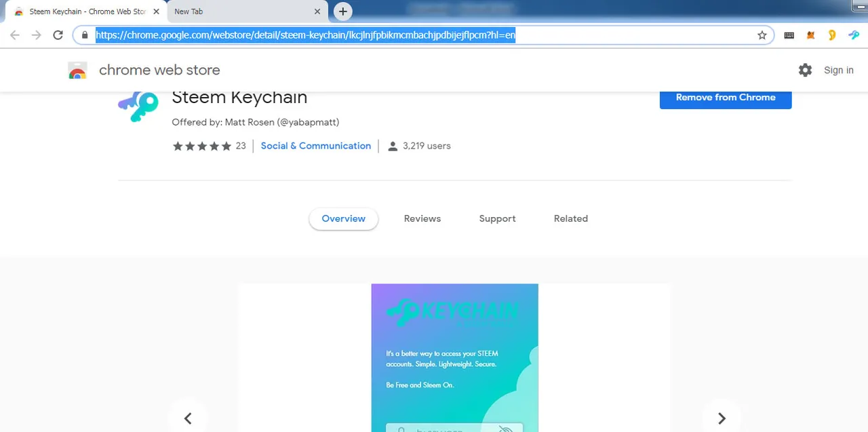
Task: Click the five-star rating
Action: point(202,146)
